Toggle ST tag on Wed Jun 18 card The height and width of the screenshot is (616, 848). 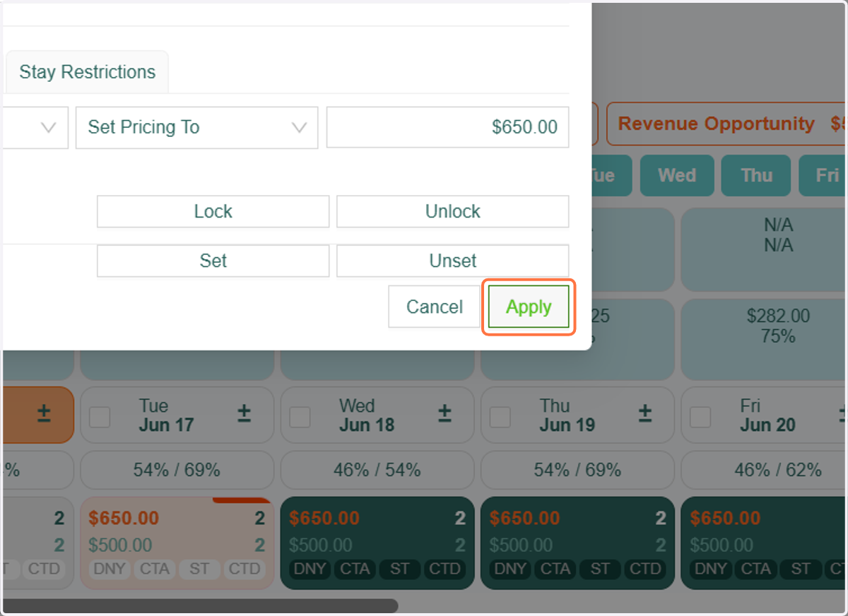click(x=400, y=569)
